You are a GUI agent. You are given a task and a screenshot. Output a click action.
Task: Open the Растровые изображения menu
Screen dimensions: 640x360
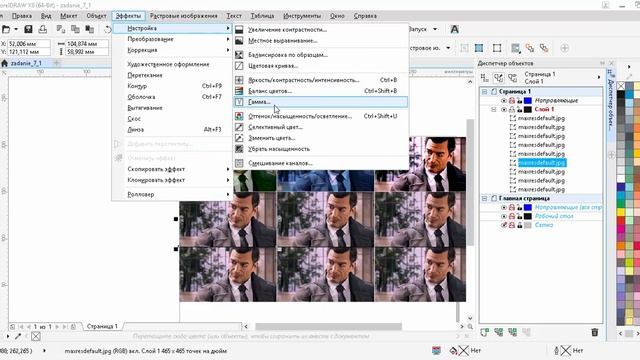[x=183, y=16]
